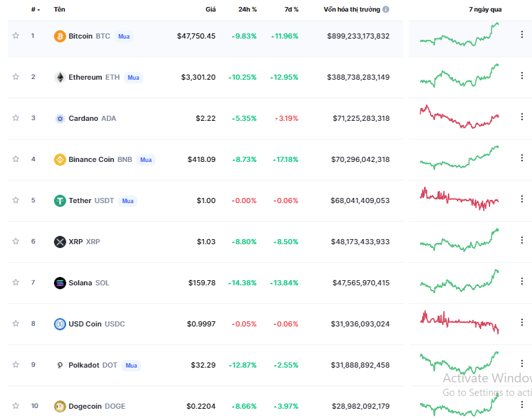Toggle the Tether watchlist star
The image size is (532, 419).
click(x=15, y=200)
